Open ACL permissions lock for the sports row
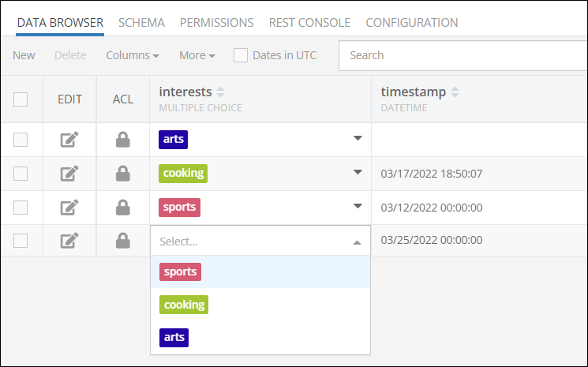The height and width of the screenshot is (367, 588). [122, 208]
